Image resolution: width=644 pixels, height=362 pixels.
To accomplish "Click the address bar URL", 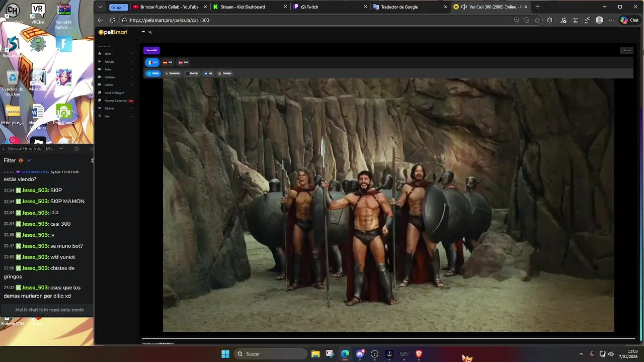I will (x=170, y=20).
